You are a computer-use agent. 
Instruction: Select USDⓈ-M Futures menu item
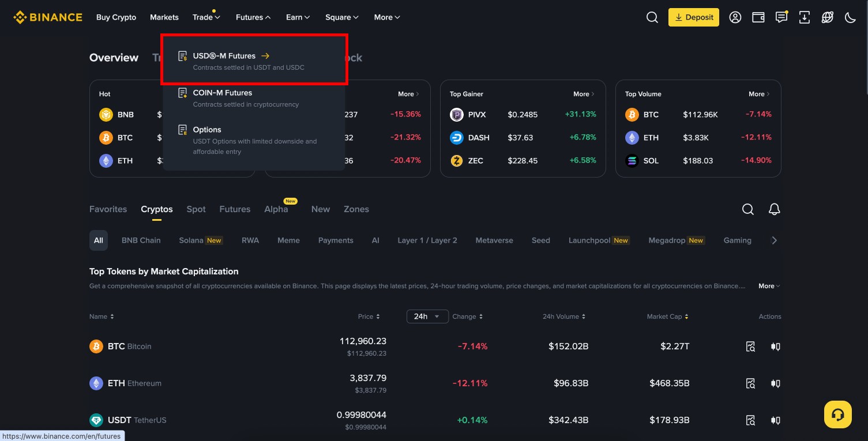[254, 61]
